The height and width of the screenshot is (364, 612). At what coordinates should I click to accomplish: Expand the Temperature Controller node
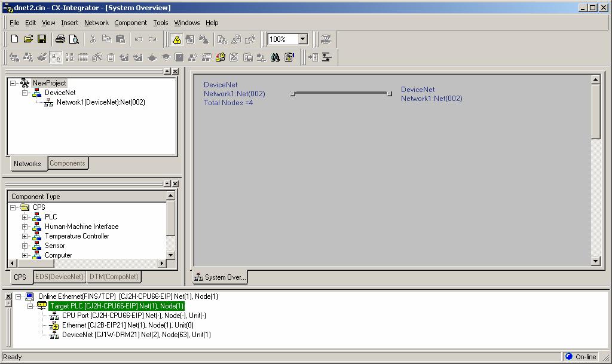pos(25,237)
